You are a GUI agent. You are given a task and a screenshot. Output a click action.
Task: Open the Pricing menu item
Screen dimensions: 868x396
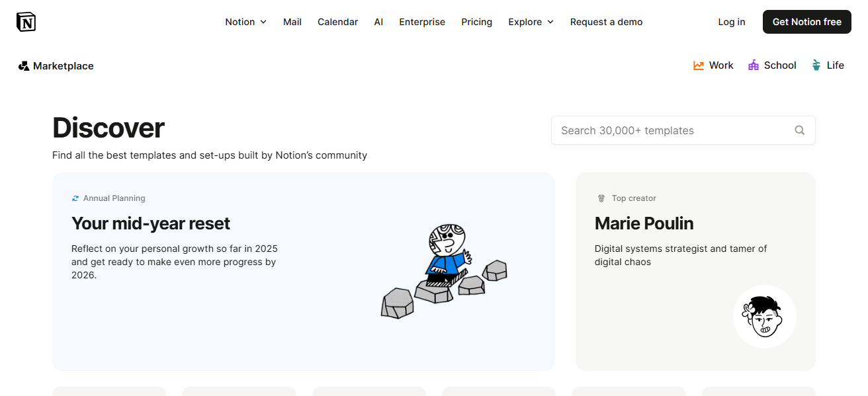pyautogui.click(x=477, y=22)
